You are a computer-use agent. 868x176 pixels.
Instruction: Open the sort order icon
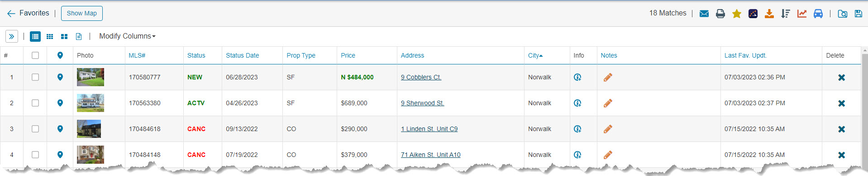pos(786,14)
